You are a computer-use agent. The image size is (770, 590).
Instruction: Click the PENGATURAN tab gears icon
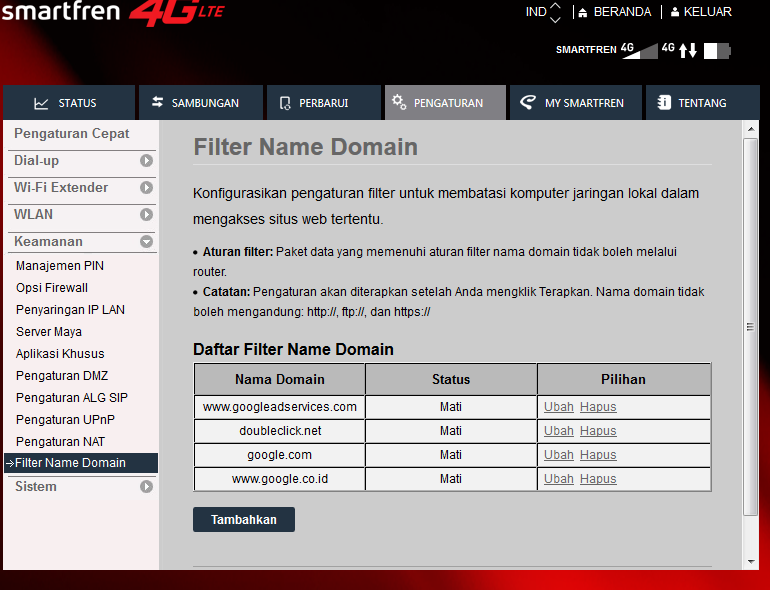pos(399,102)
